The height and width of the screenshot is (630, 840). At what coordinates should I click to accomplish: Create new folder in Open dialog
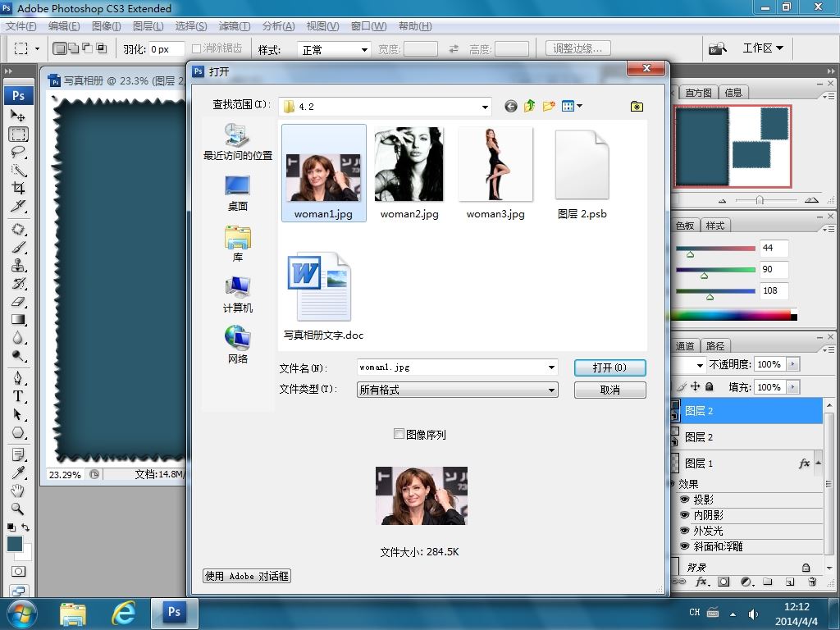point(548,106)
